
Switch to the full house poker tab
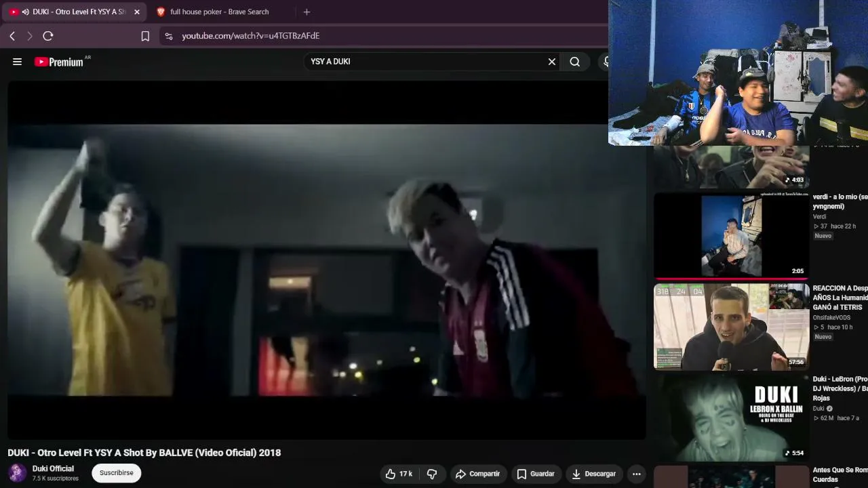pos(219,12)
